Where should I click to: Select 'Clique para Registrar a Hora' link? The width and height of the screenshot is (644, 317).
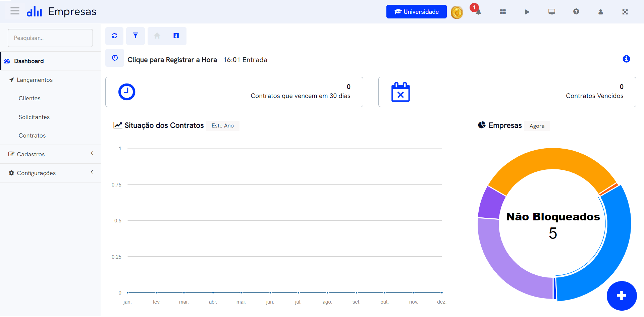(172, 60)
